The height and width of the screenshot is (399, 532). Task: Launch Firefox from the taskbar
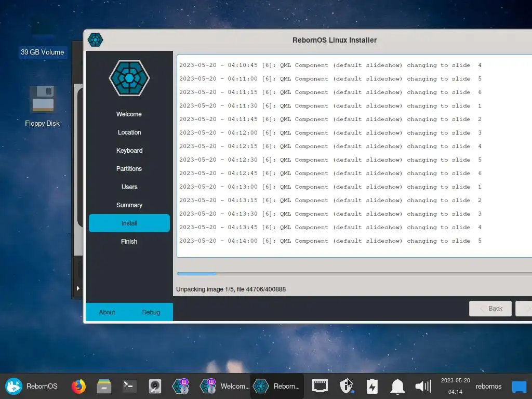[78, 386]
